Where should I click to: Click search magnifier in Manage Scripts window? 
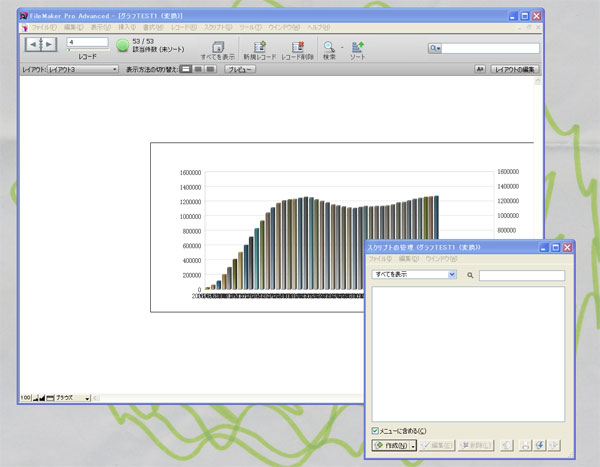(x=470, y=275)
